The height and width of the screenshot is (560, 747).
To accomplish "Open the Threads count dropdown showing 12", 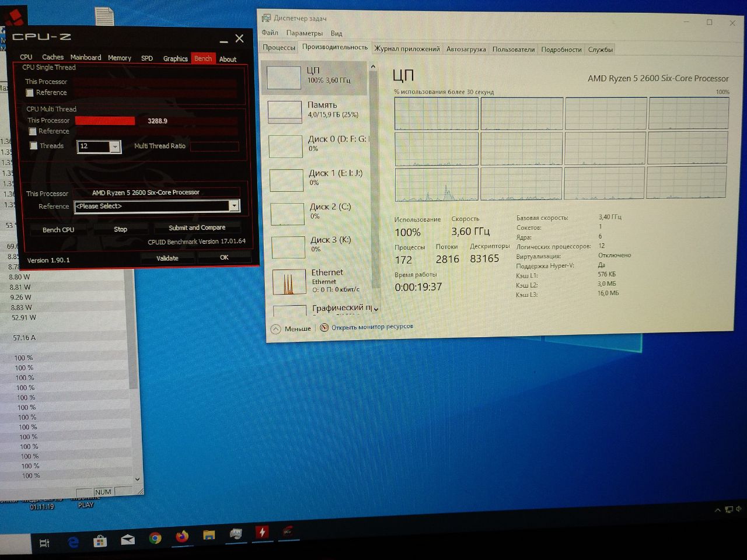I will tap(115, 147).
